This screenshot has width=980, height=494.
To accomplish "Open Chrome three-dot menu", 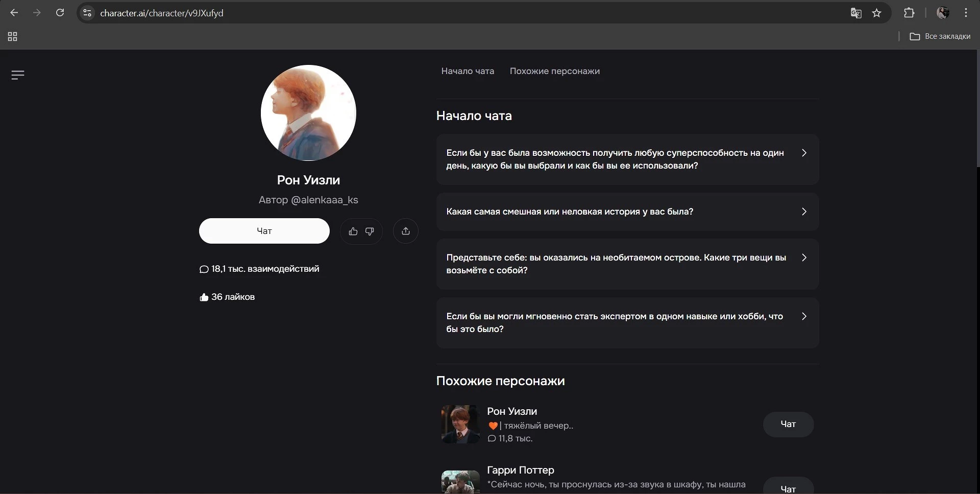I will coord(966,13).
